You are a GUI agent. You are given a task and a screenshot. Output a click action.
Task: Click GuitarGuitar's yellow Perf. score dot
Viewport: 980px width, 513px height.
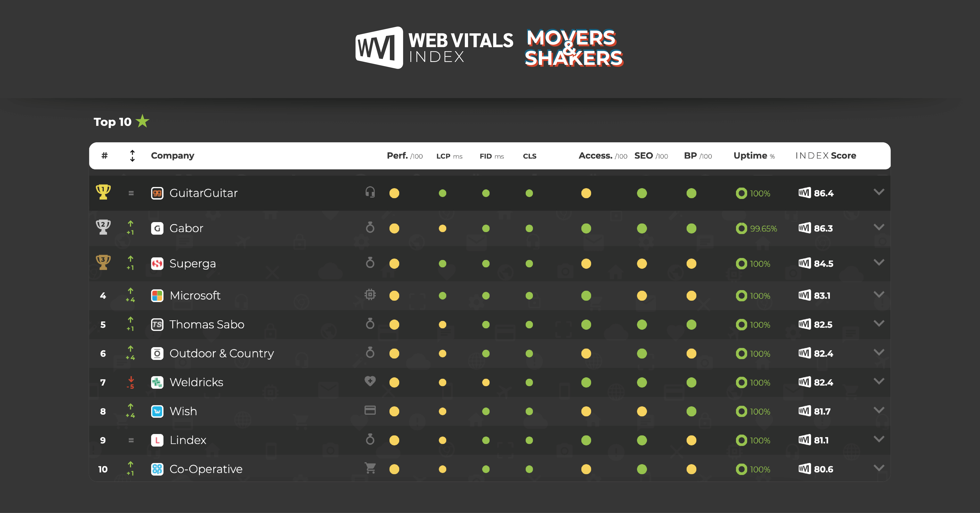(x=394, y=193)
